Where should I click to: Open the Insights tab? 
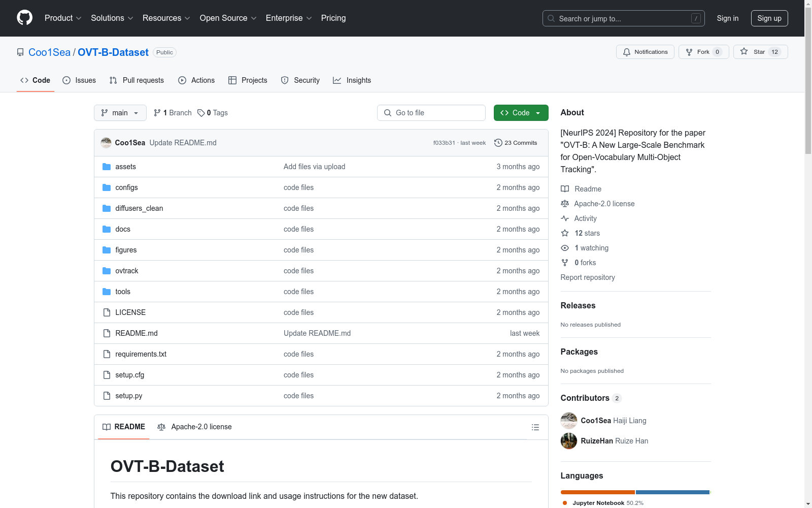(x=352, y=80)
